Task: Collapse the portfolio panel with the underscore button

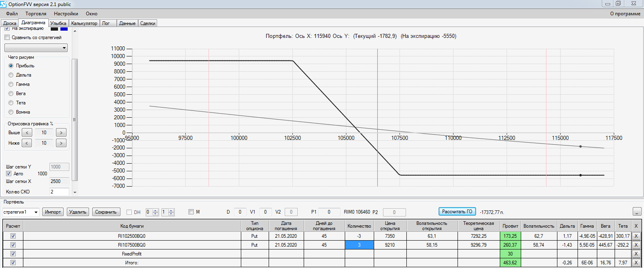Action: (637, 212)
